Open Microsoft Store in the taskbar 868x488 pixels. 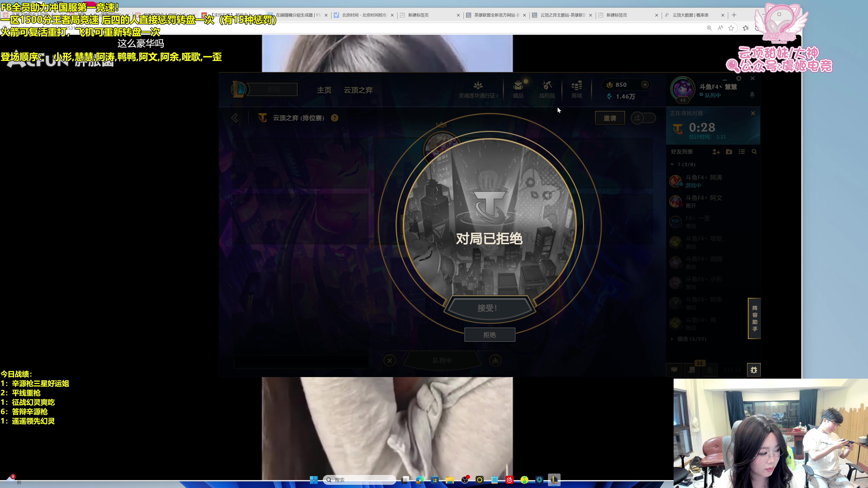point(435,480)
